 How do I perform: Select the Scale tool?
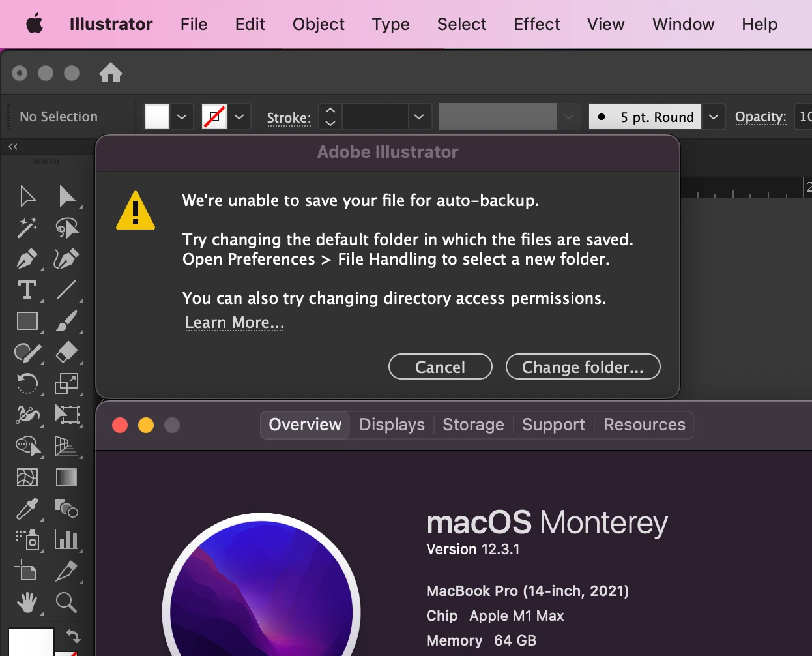(x=66, y=383)
